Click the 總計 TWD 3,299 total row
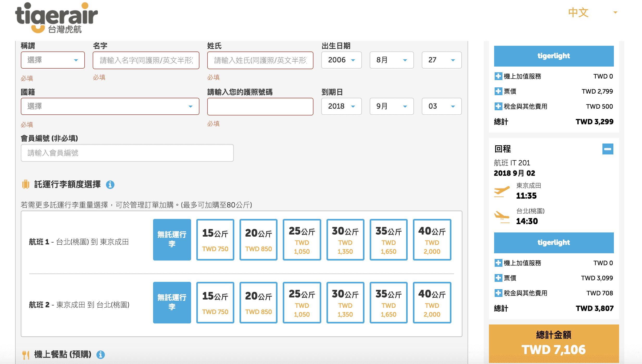The height and width of the screenshot is (364, 642). click(554, 122)
